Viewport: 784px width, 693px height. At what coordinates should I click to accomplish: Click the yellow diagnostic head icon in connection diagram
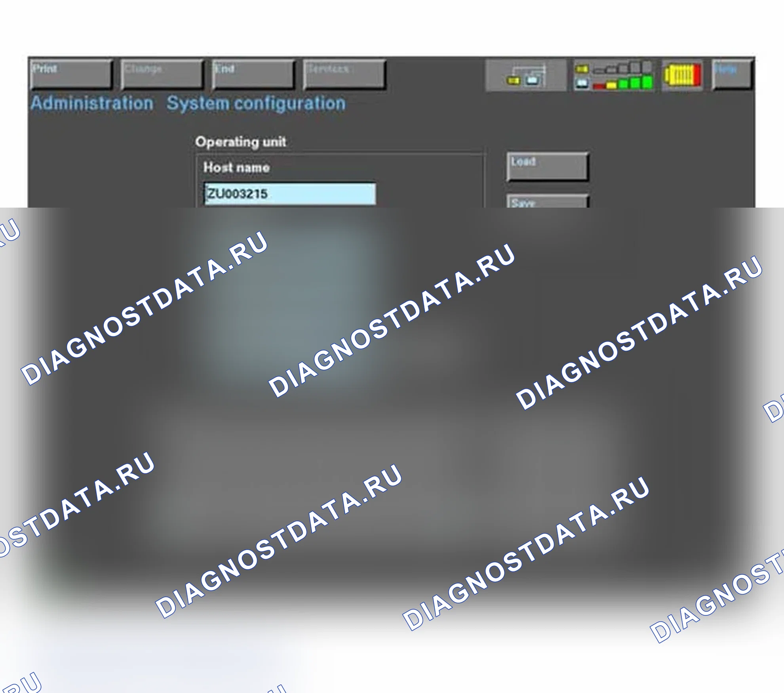click(514, 81)
